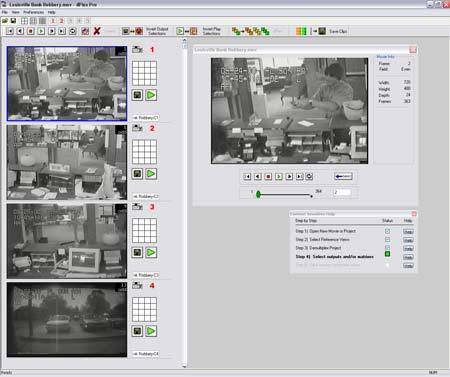
Task: Open the Help menu in menu bar
Action: pyautogui.click(x=51, y=12)
